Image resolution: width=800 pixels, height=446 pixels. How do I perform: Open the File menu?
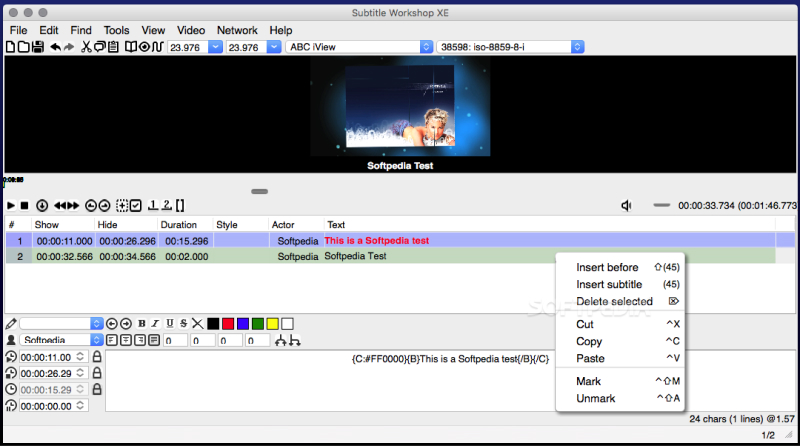click(18, 30)
